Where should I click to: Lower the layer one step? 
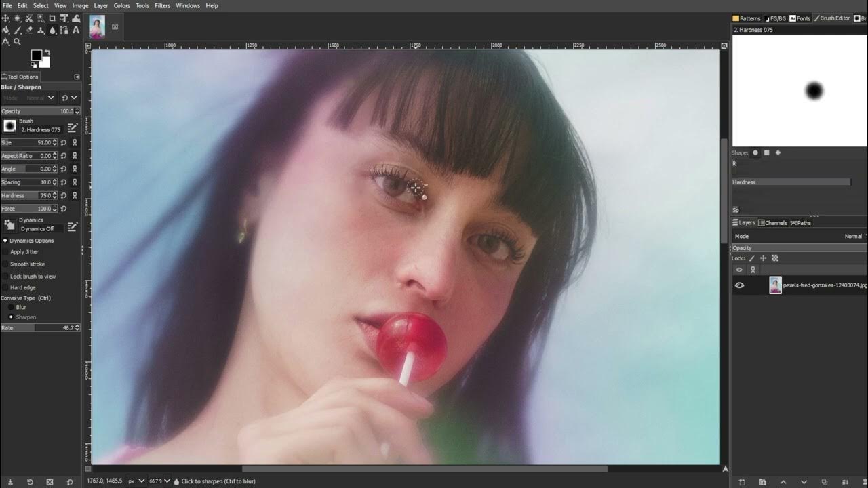(804, 482)
